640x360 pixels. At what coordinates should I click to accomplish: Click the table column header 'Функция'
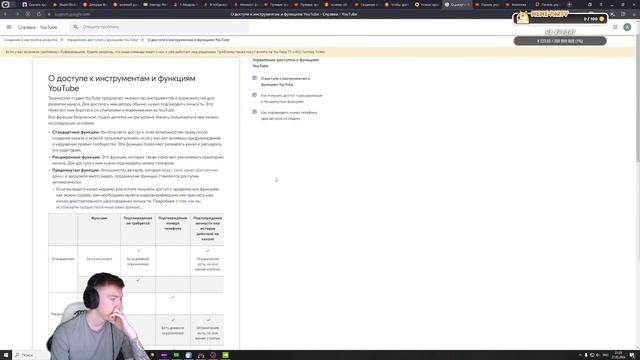pyautogui.click(x=99, y=218)
